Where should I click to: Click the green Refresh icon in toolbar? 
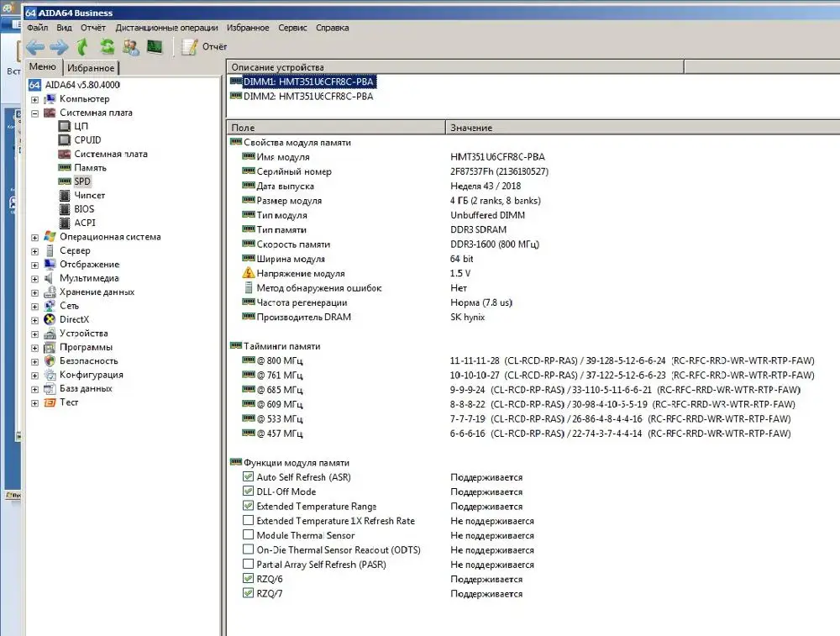click(107, 47)
